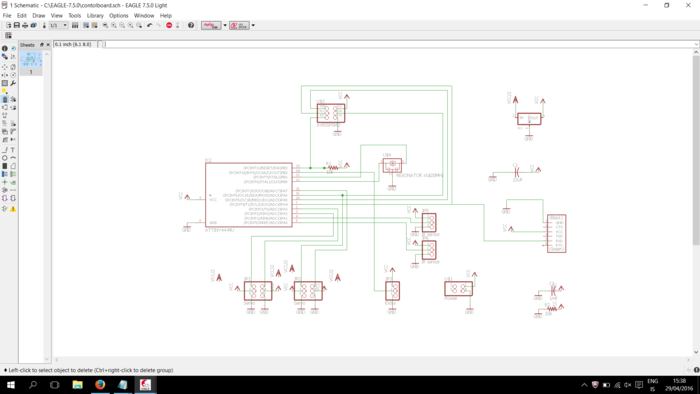The height and width of the screenshot is (394, 700).
Task: Undock the Sheets panel
Action: 42,45
